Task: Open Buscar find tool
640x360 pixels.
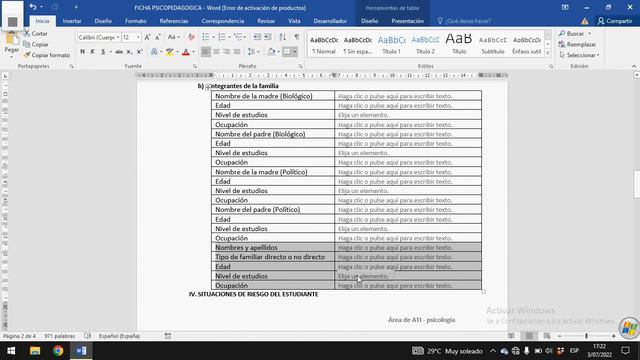Action: tap(575, 33)
